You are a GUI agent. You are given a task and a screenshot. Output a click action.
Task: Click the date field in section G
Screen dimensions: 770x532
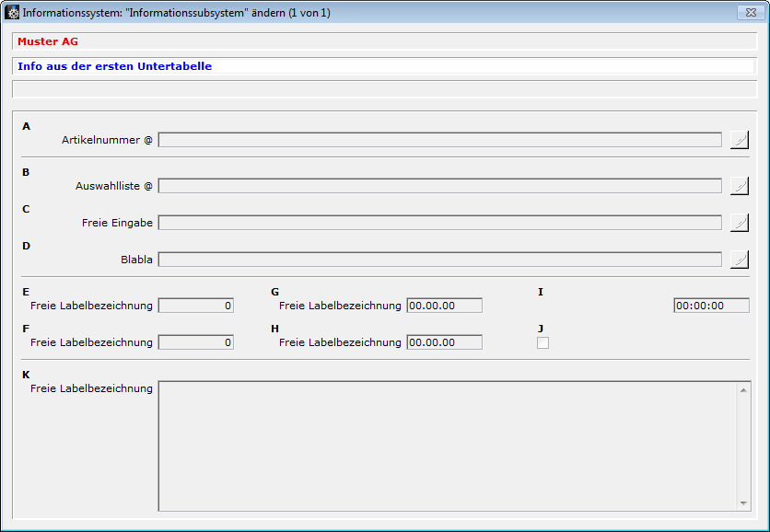pos(444,306)
